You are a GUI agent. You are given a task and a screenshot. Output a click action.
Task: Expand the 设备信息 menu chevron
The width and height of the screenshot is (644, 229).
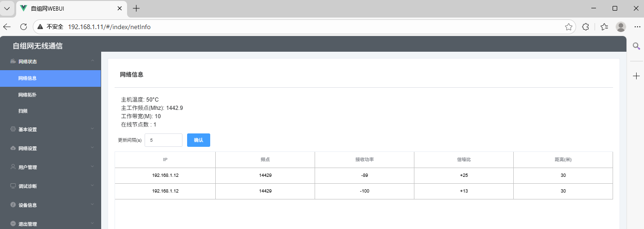click(93, 205)
